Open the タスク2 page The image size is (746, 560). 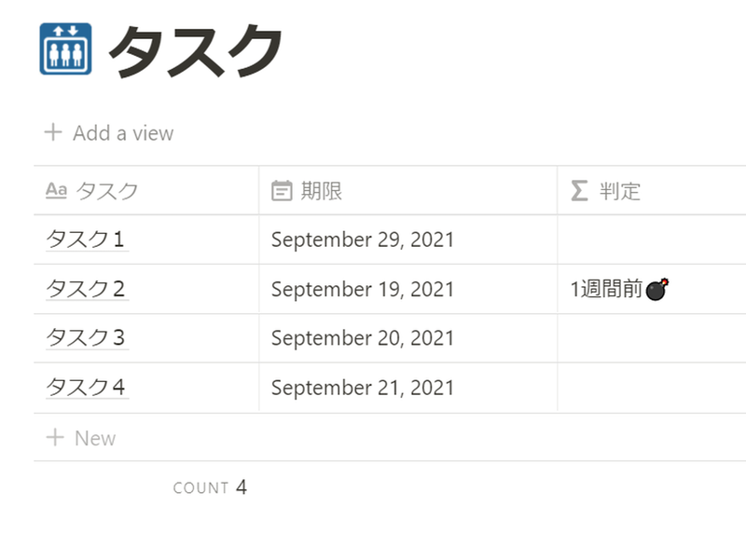(x=85, y=289)
